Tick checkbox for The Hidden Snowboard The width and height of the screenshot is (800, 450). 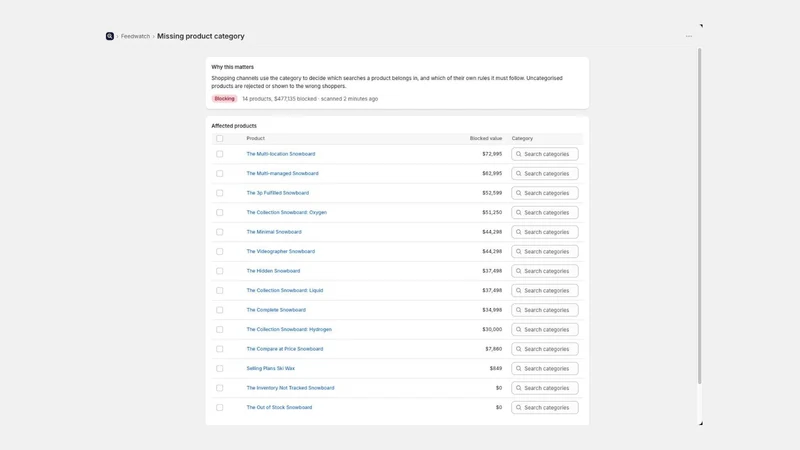click(219, 271)
